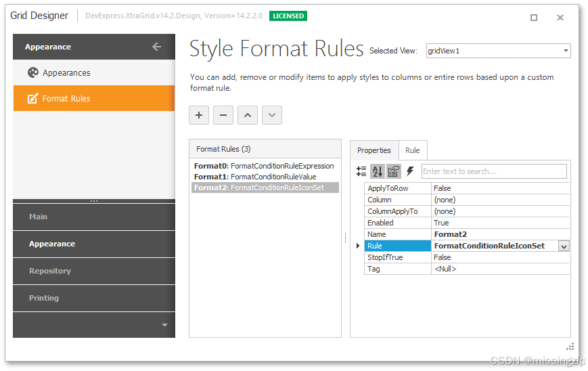Move selected rule down with arrow button
The width and height of the screenshot is (588, 371).
(272, 115)
